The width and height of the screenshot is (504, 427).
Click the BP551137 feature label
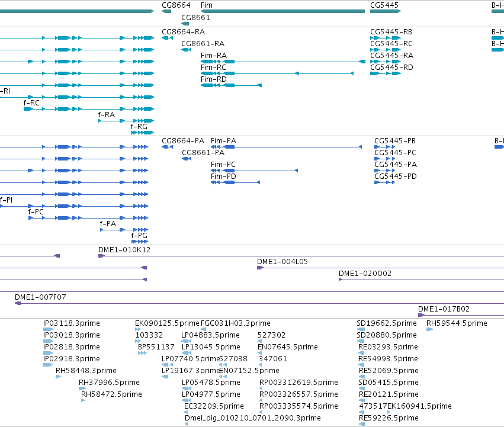point(156,347)
